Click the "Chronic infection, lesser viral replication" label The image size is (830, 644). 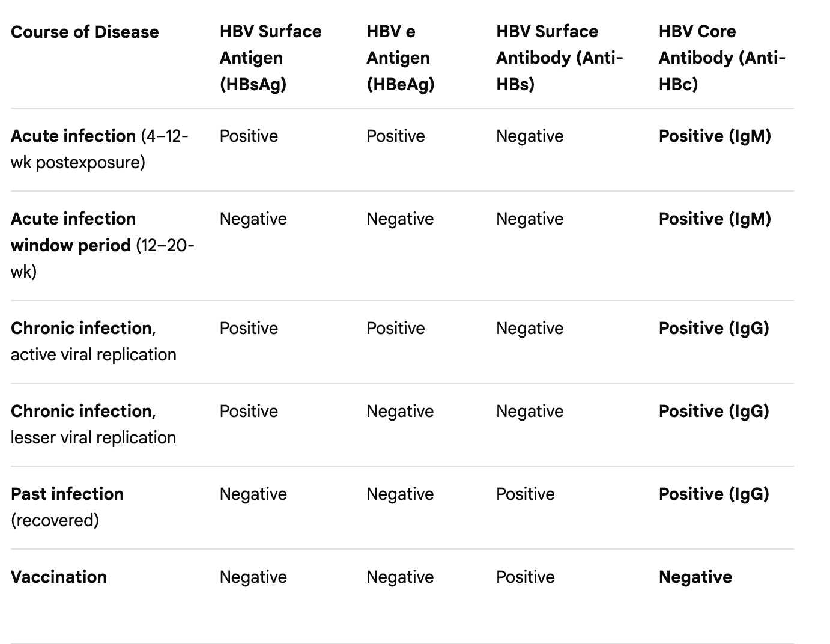[93, 424]
